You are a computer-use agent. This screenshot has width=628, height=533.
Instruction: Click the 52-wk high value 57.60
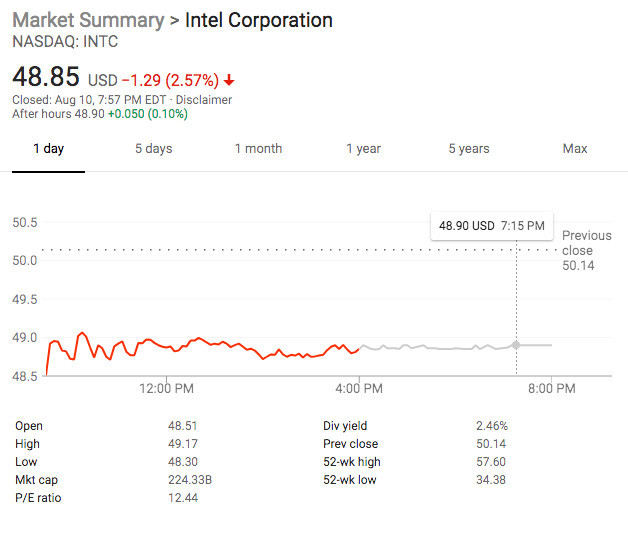(491, 462)
